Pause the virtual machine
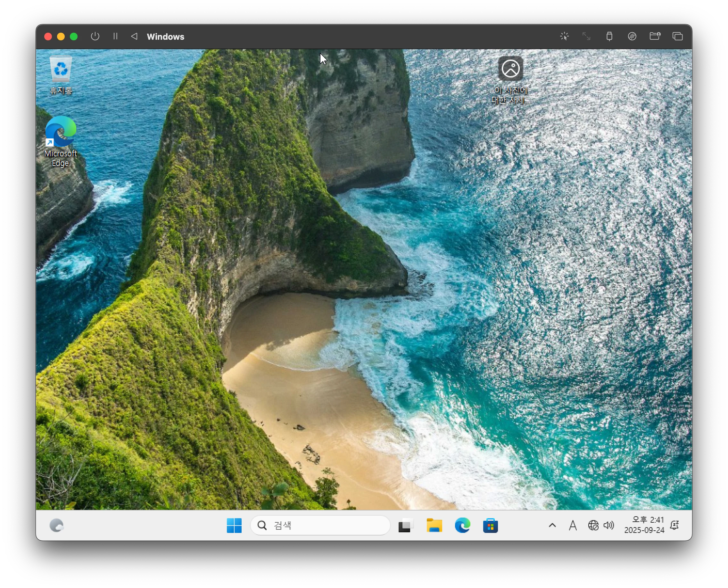 [115, 36]
